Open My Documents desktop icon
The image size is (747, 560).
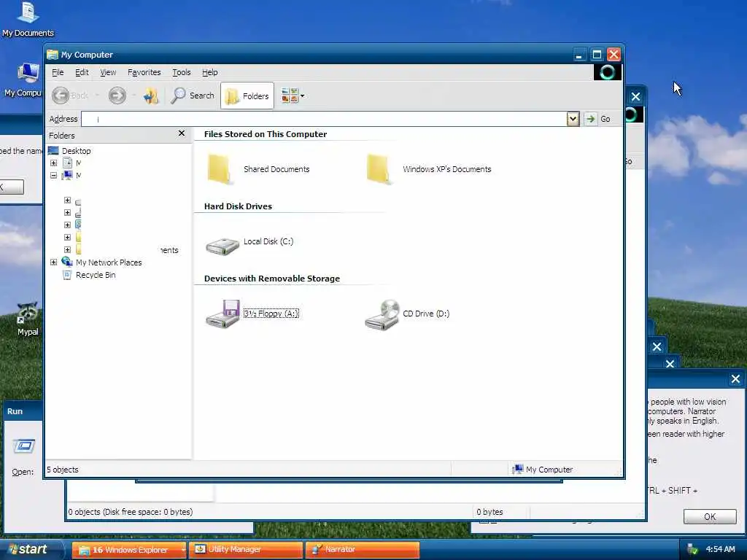coord(28,19)
